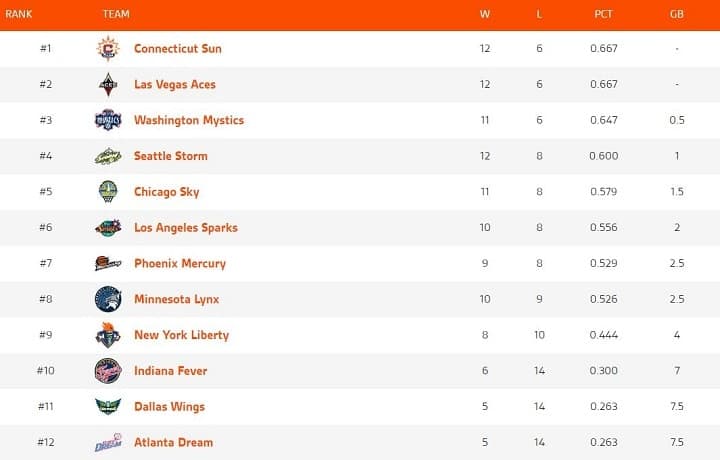This screenshot has width=720, height=460.
Task: Open the Seattle Storm team link
Action: coord(171,156)
